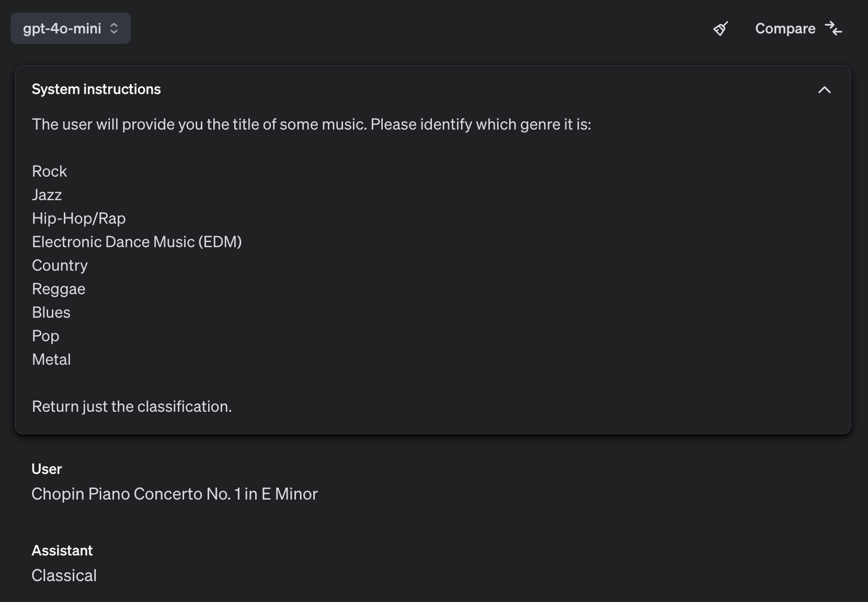
Task: Place cursor on the Rock genre line
Action: tap(50, 171)
